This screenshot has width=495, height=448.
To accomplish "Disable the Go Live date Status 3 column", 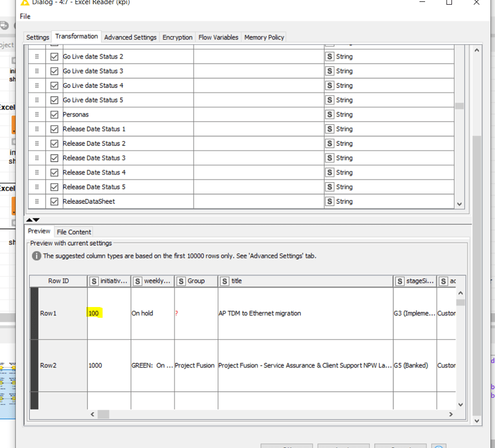I will (x=54, y=70).
